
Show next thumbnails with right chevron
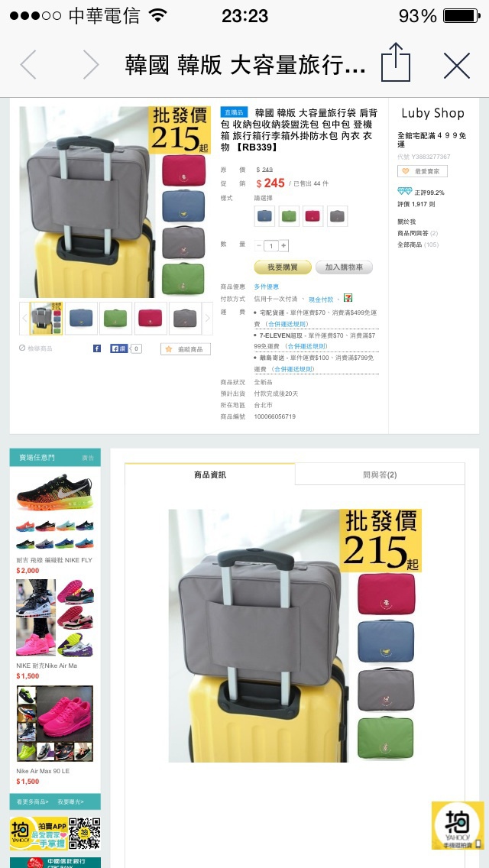click(x=208, y=318)
